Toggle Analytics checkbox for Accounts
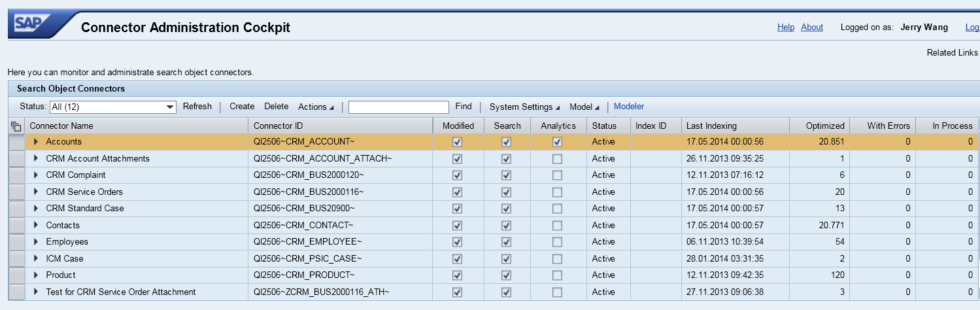Viewport: 980px width, 310px height. tap(557, 141)
